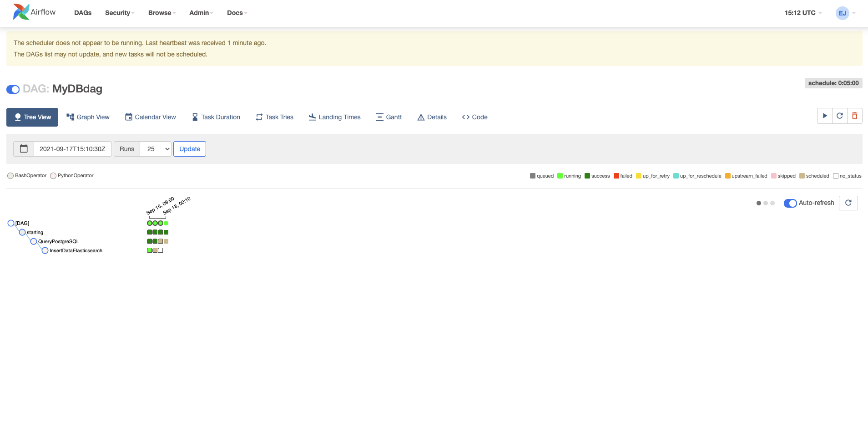The height and width of the screenshot is (439, 868).
Task: Click the InsertDataElasticsearch task label
Action: [x=76, y=250]
